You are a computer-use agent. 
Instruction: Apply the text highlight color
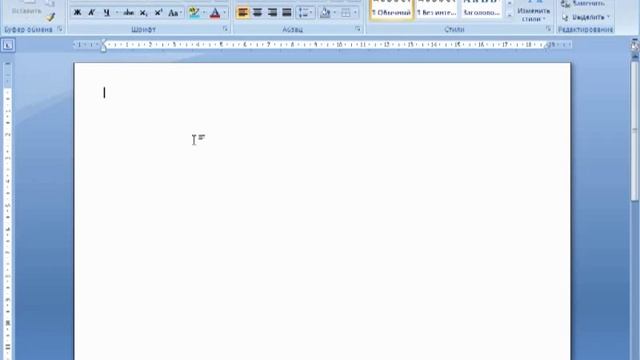click(x=194, y=13)
